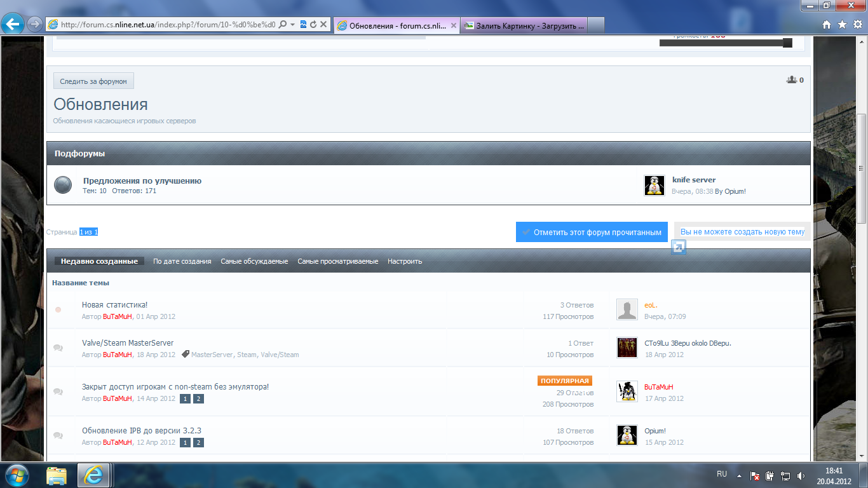The width and height of the screenshot is (868, 488).
Task: Click the RU language indicator
Action: (722, 474)
